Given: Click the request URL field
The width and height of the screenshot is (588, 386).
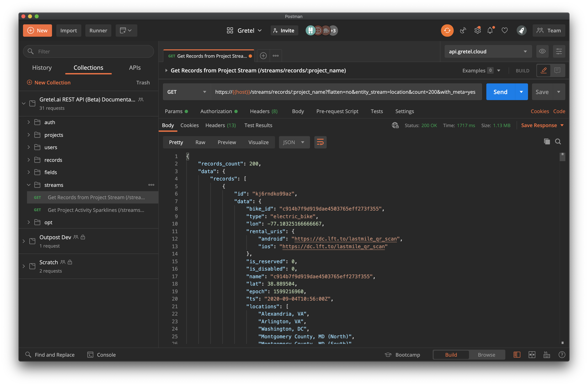Looking at the screenshot, I should pyautogui.click(x=346, y=92).
